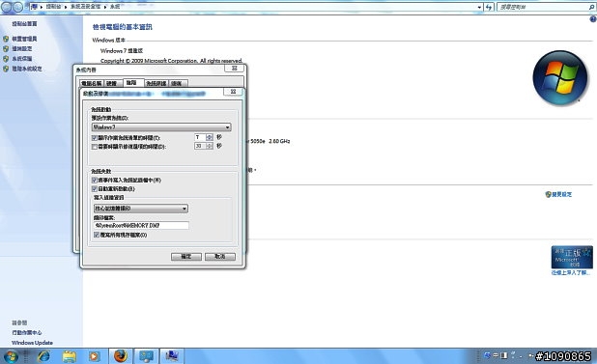Click the search magnifier in Control Panel search
Image resolution: width=597 pixels, height=364 pixels.
coord(592,7)
